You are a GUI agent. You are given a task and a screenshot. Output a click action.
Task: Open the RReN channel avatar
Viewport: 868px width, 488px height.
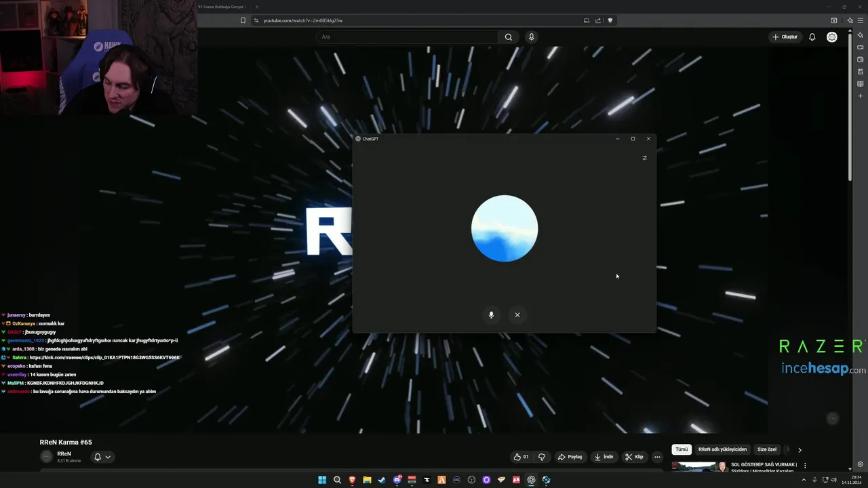(46, 457)
